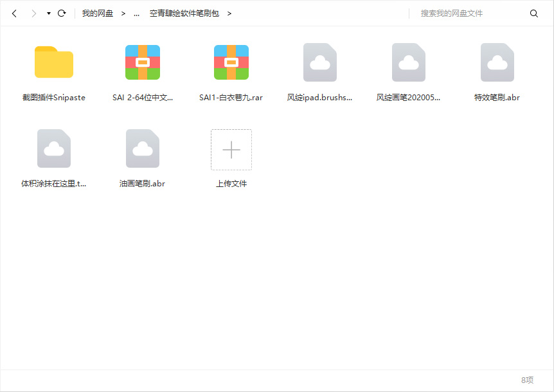The height and width of the screenshot is (392, 554).
Task: Expand chevron after 空青肆绘软件笔刷包
Action: coord(229,13)
